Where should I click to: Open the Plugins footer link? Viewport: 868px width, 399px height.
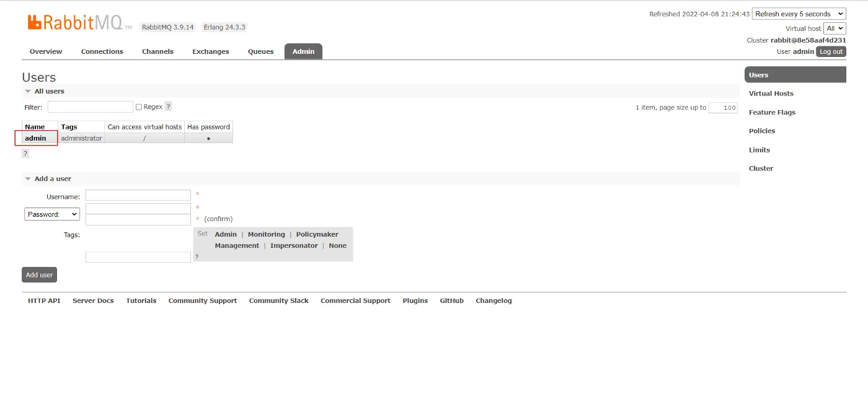point(415,300)
